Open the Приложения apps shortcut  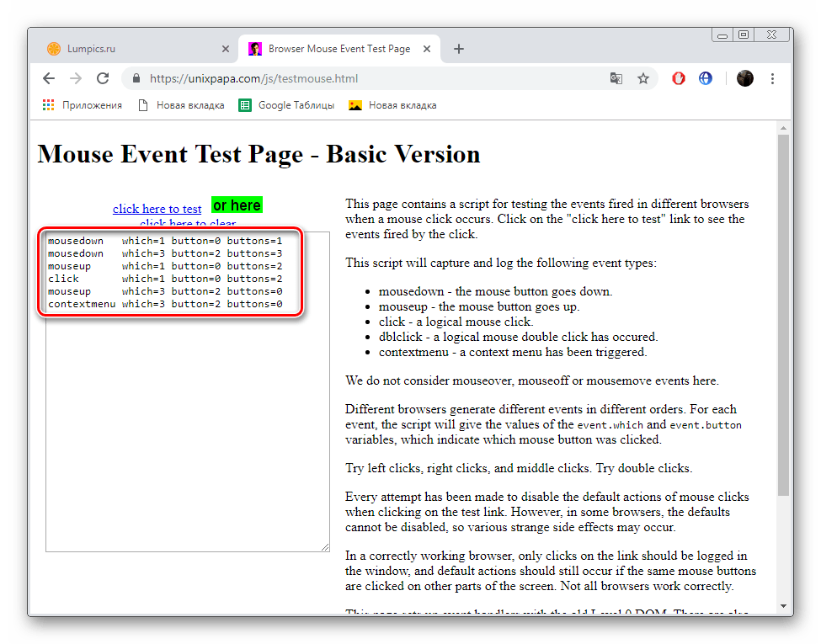coord(83,105)
